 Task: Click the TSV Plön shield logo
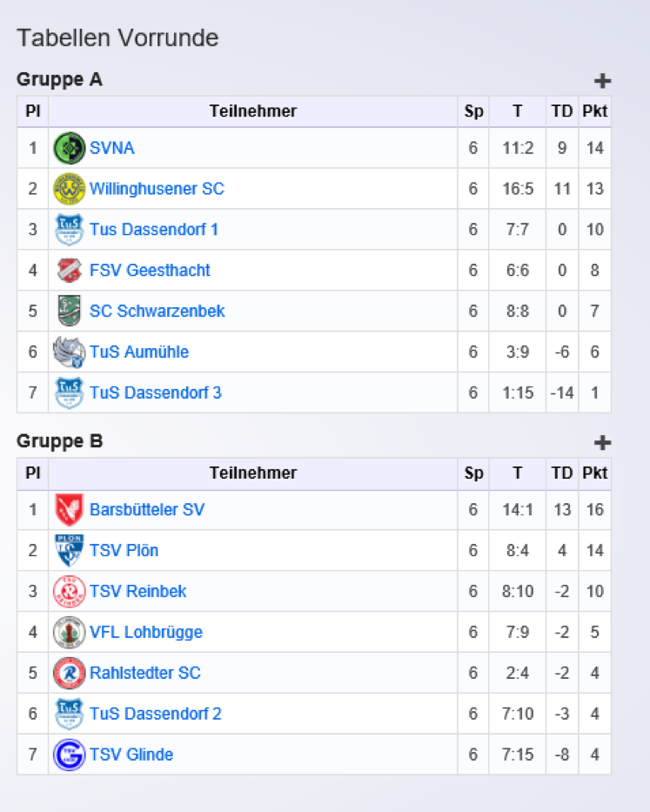(69, 551)
